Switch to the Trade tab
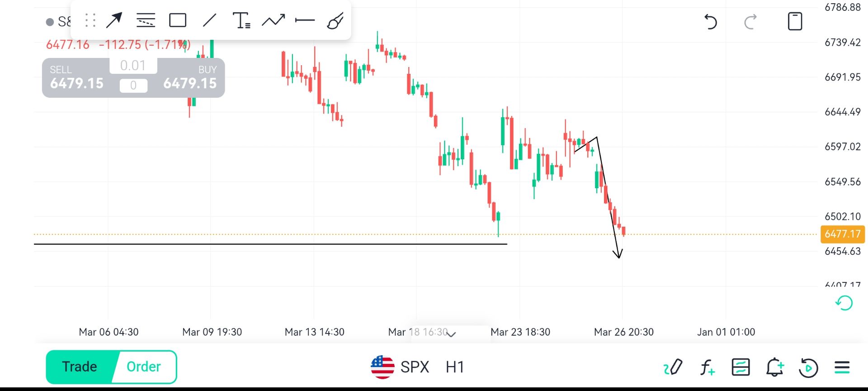This screenshot has width=868, height=391. (x=80, y=367)
